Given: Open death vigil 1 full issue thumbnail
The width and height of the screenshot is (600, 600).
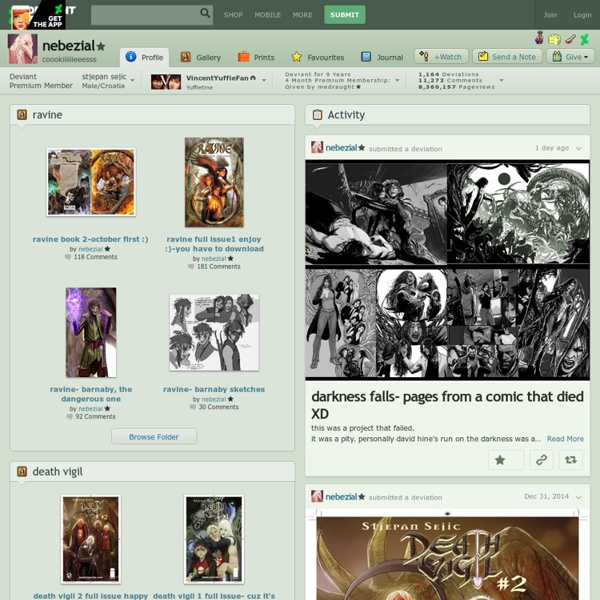Looking at the screenshot, I should tap(214, 539).
